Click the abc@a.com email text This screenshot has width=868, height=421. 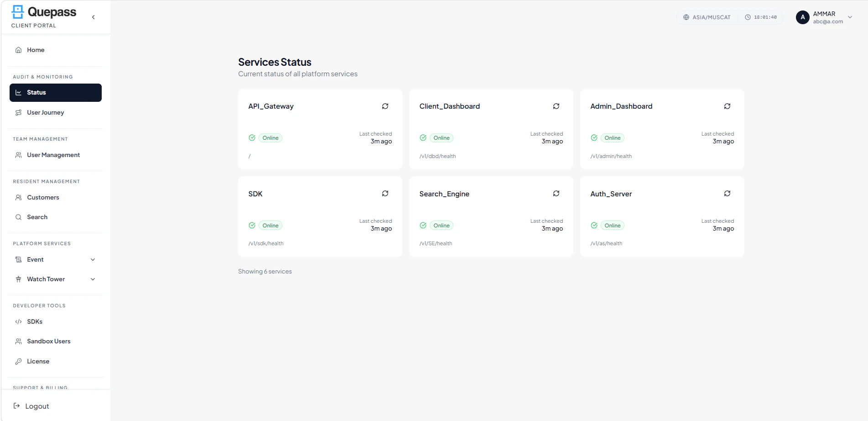[x=828, y=21]
